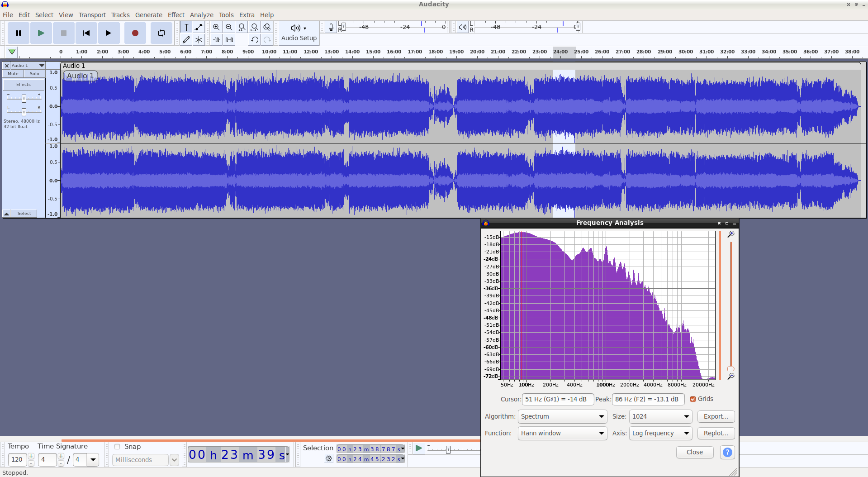
Task: Close the Audio 1 track with the X
Action: coord(7,66)
